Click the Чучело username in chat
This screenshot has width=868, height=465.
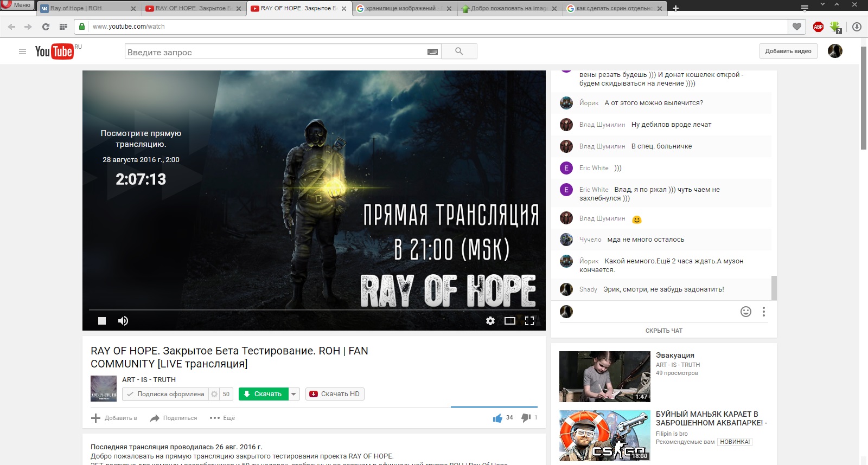pyautogui.click(x=590, y=240)
